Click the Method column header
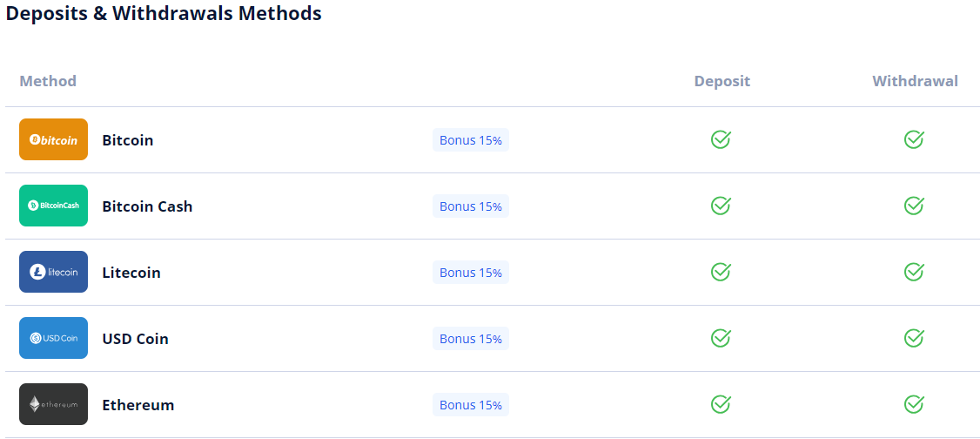The height and width of the screenshot is (439, 980). 48,81
